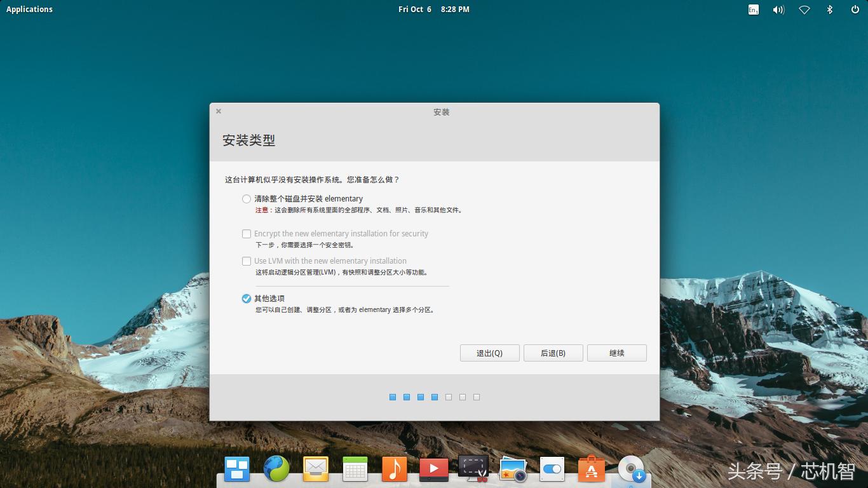Click the fifth installer progress dot

449,396
